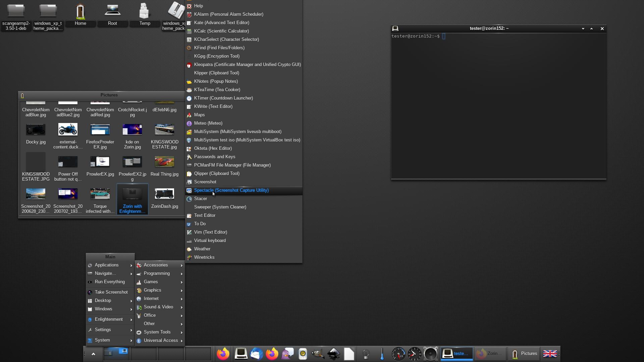Click the terminal launcher icon on the shelf

coord(241,354)
